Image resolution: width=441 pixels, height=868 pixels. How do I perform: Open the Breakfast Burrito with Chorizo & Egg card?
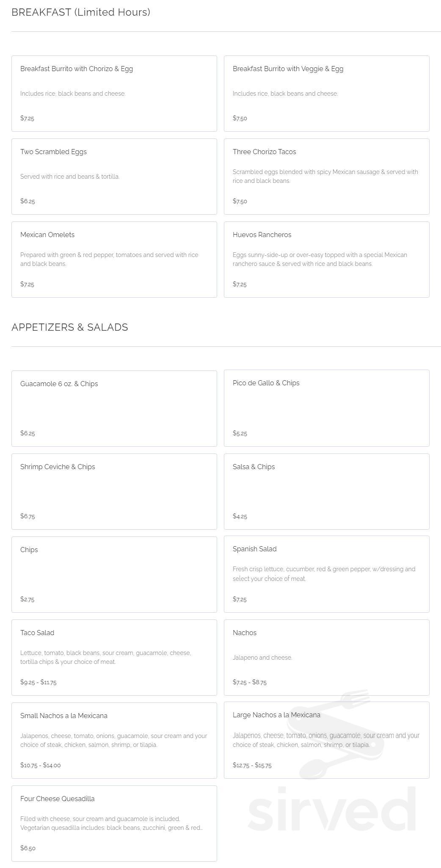[114, 93]
